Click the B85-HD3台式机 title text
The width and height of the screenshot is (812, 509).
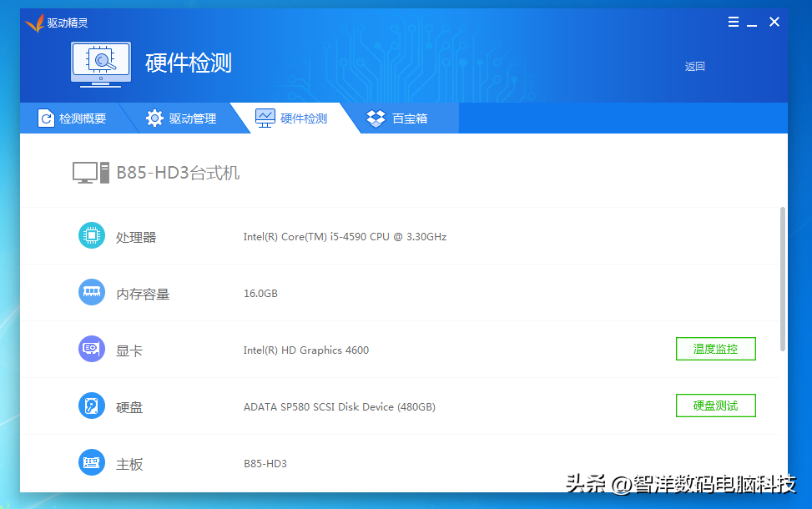178,173
